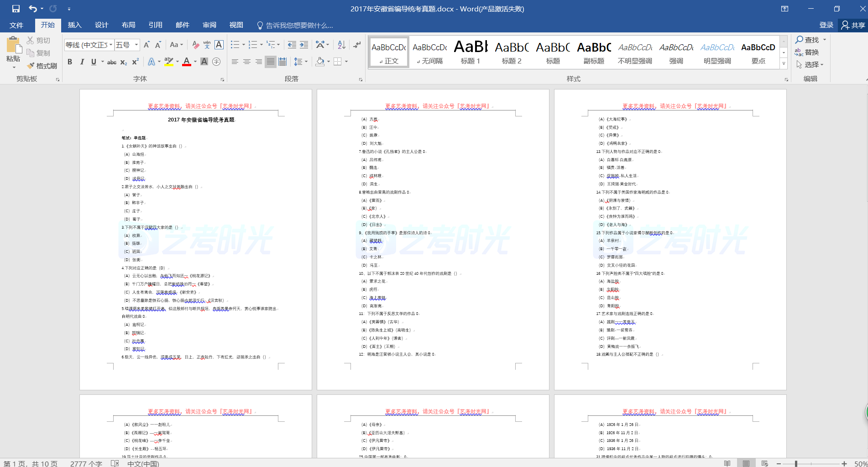Click the 告诉我您想要做什么 search field
The height and width of the screenshot is (467, 868).
pos(299,25)
